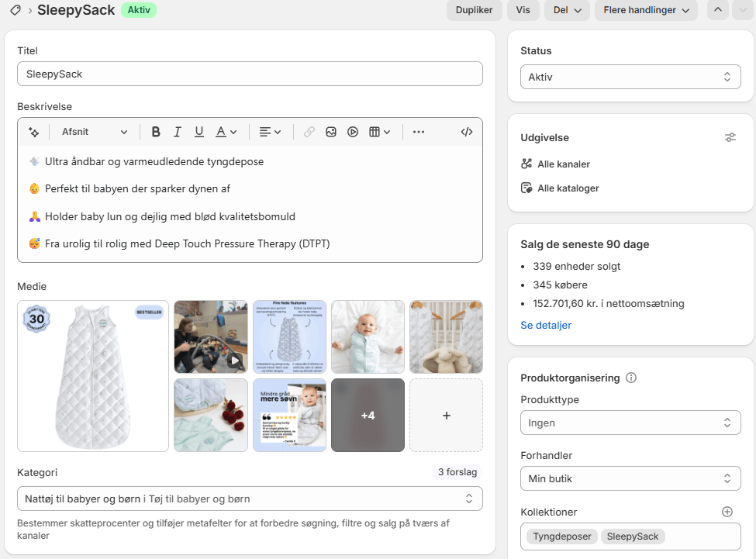This screenshot has width=756, height=559.
Task: Click the Perfekt til babyen description line
Action: pos(137,189)
